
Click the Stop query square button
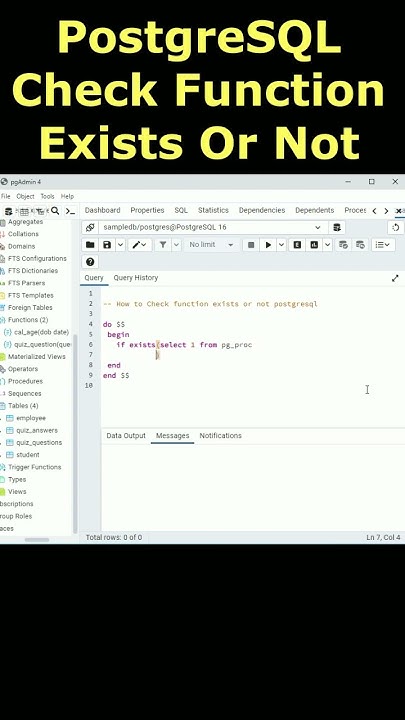[251, 245]
